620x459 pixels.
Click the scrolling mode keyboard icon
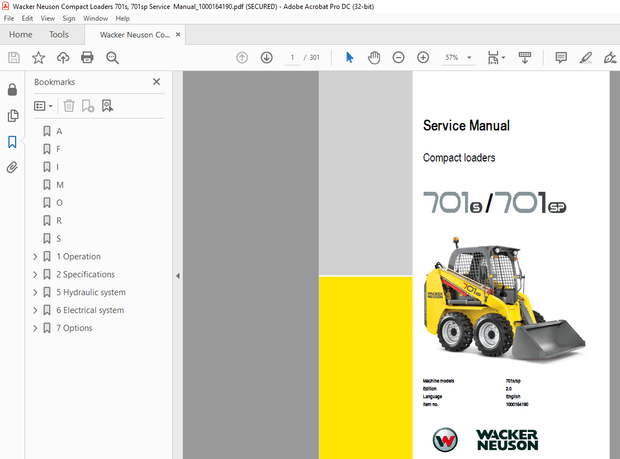[525, 58]
